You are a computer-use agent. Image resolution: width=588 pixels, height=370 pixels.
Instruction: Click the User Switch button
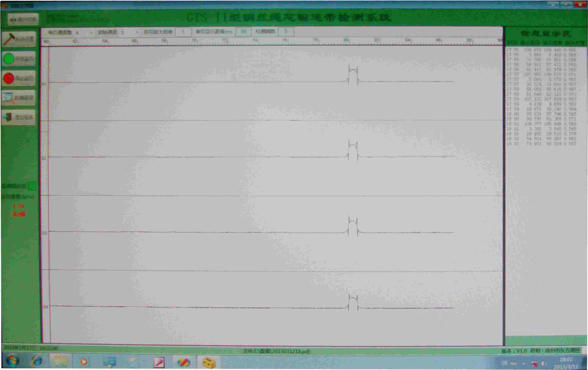(23, 19)
